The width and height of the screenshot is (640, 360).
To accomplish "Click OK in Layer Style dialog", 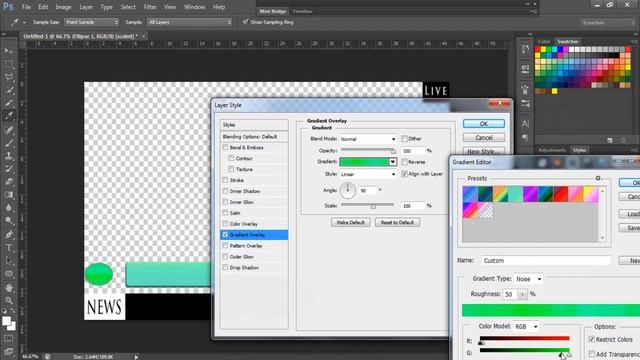I will pyautogui.click(x=484, y=124).
